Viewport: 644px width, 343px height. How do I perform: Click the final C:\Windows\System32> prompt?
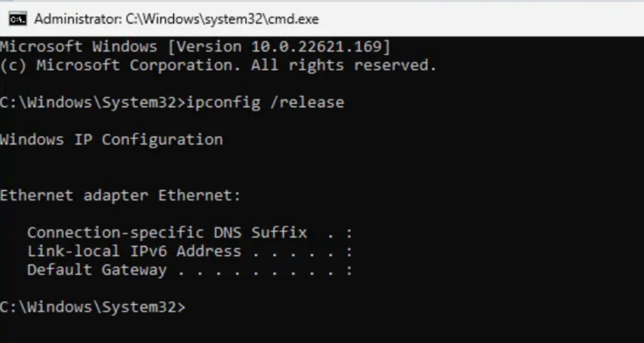tap(92, 307)
